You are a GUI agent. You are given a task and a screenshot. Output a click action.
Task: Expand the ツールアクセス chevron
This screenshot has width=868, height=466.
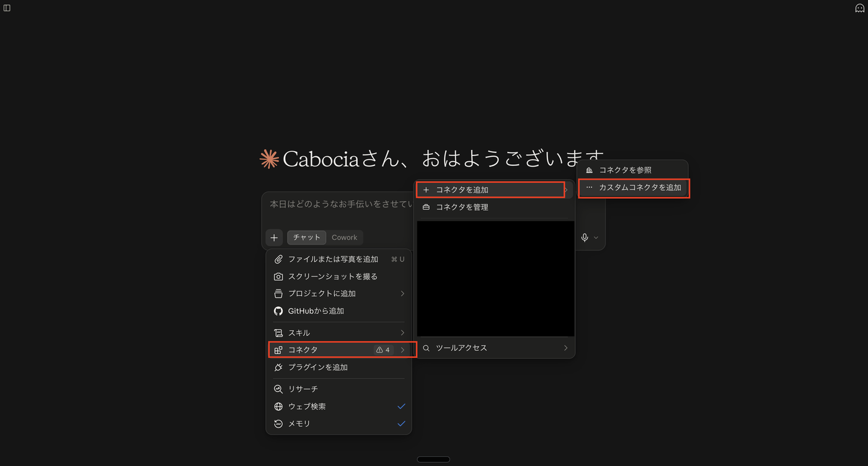(x=565, y=348)
